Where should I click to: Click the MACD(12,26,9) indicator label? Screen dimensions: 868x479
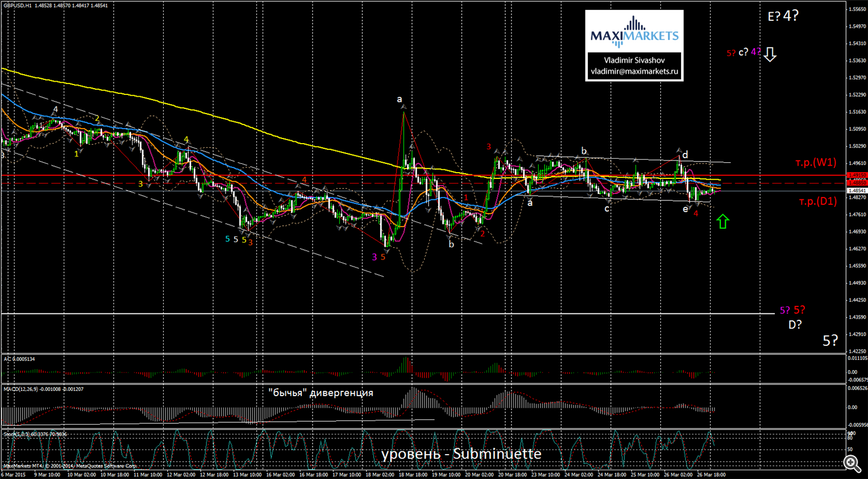click(43, 389)
